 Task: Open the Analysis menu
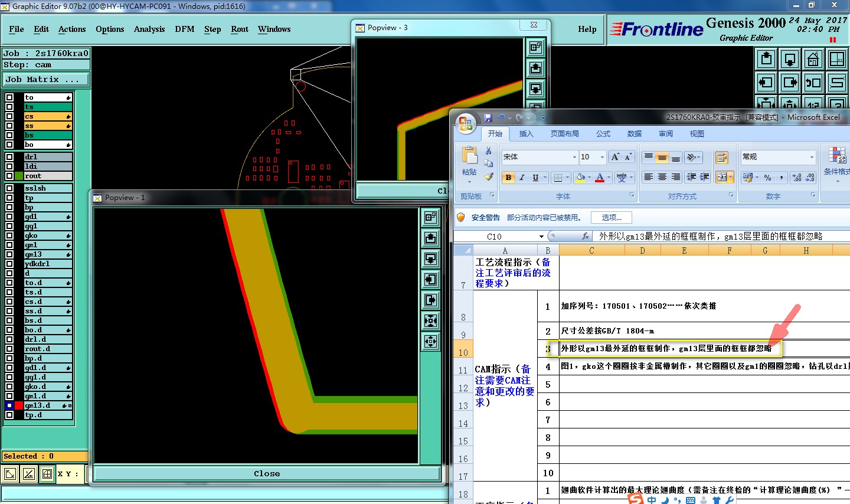[149, 29]
